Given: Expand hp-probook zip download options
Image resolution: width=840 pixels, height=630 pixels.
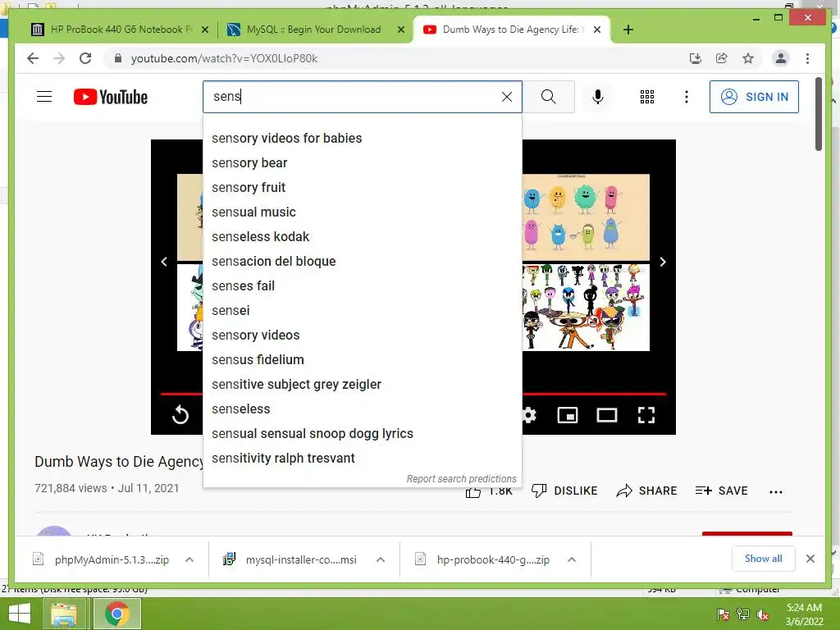Looking at the screenshot, I should click(572, 559).
